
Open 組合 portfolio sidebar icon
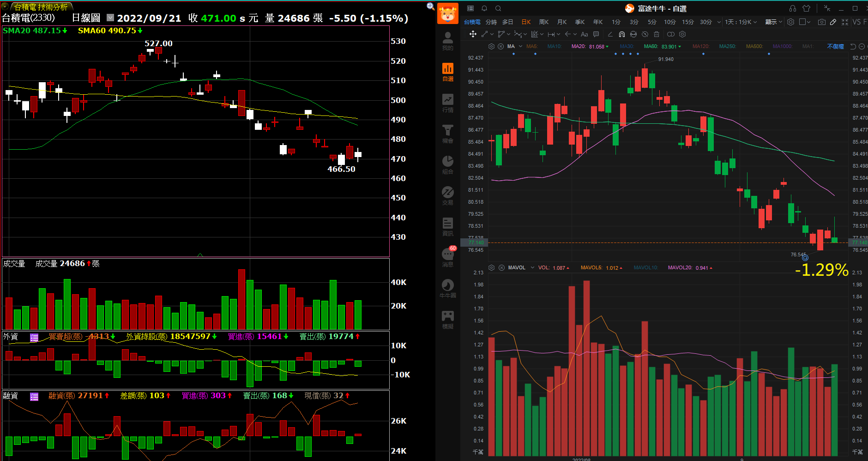tap(447, 165)
